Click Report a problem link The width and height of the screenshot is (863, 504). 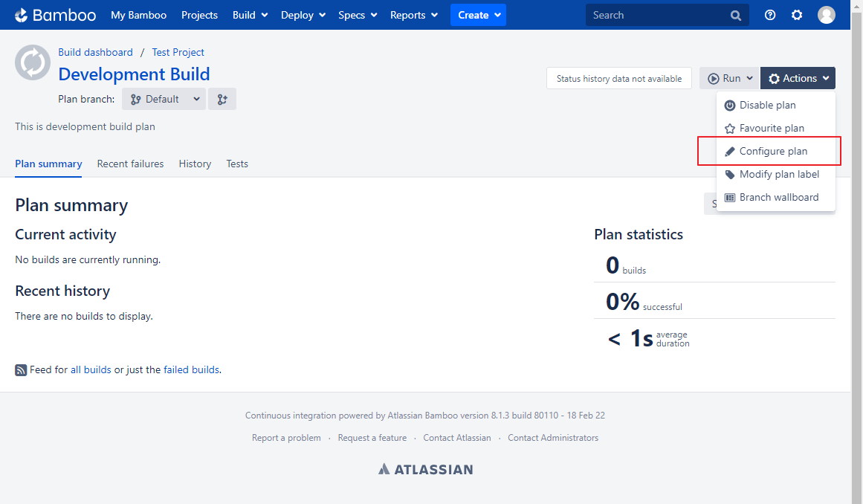pyautogui.click(x=286, y=438)
